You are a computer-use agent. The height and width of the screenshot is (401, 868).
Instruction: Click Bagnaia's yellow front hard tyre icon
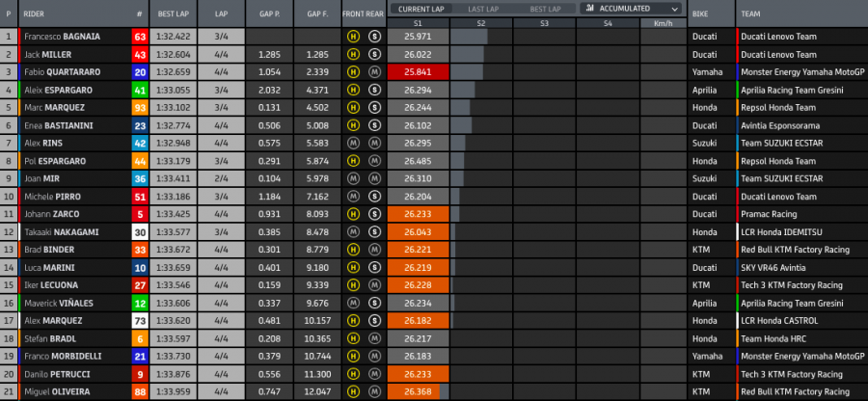354,37
